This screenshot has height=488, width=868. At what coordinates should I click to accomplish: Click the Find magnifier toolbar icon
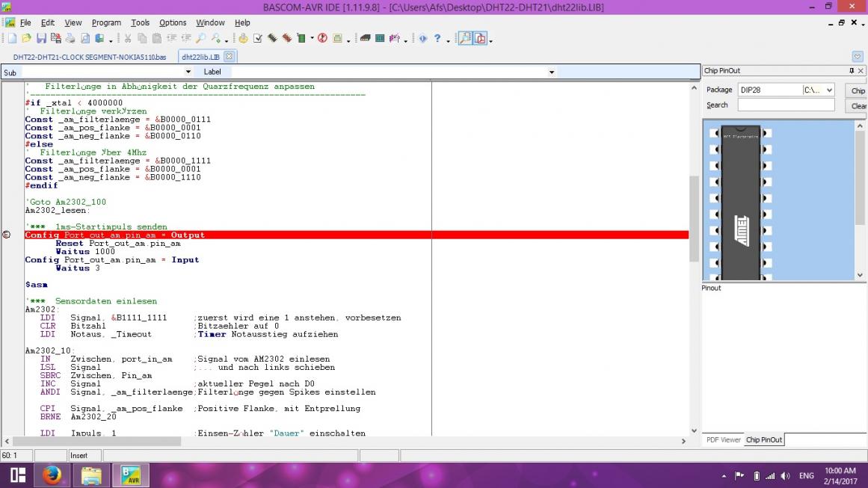click(200, 38)
